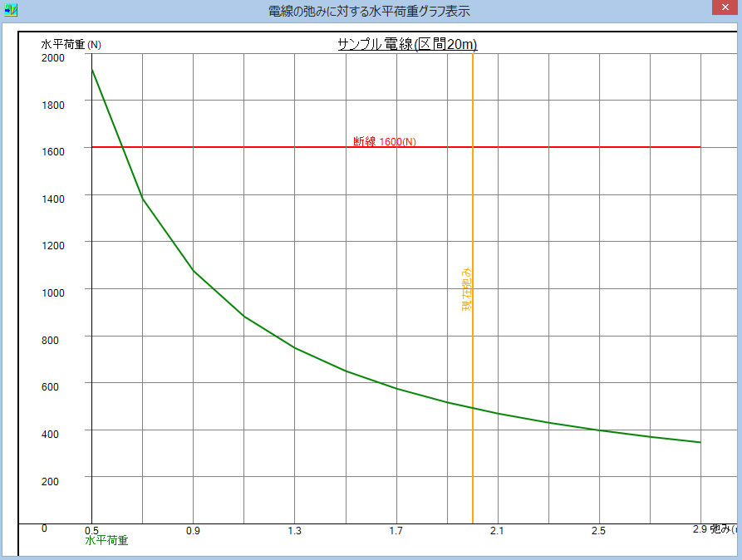Screen dimensions: 742x560
Task: Click the 1.3 x-axis tick label
Action: [294, 530]
